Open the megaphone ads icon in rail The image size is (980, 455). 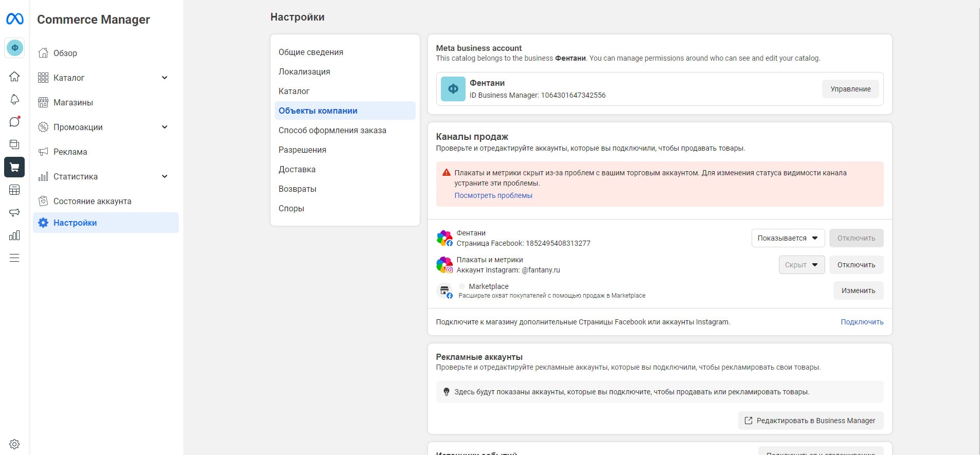(14, 212)
